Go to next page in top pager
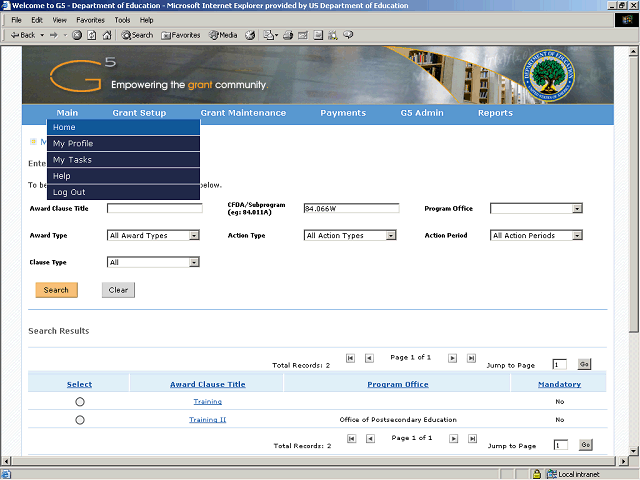Image resolution: width=640 pixels, height=480 pixels. coord(452,358)
